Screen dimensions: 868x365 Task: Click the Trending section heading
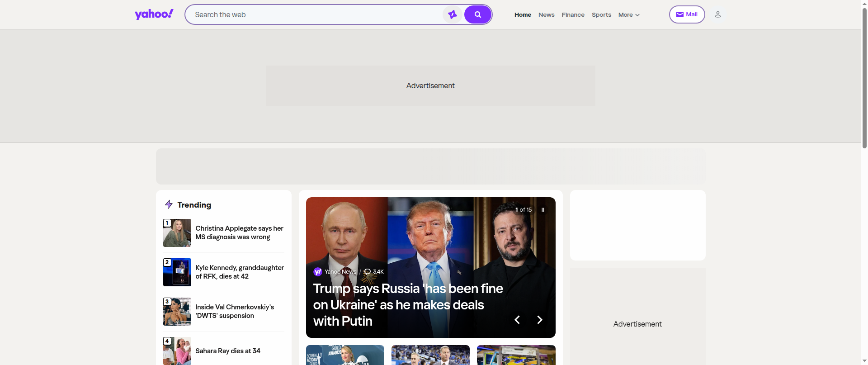(x=194, y=205)
